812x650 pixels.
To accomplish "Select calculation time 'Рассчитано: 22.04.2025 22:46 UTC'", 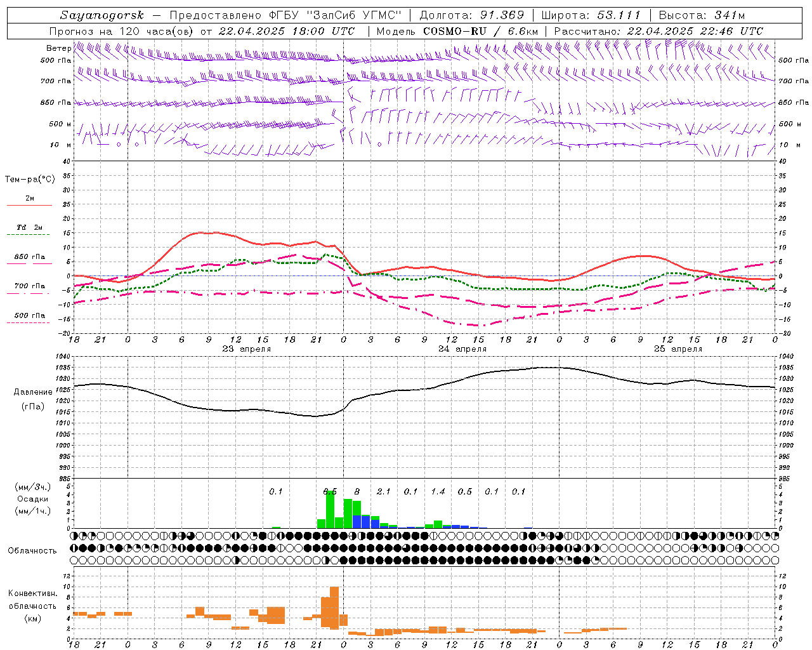I will point(658,31).
